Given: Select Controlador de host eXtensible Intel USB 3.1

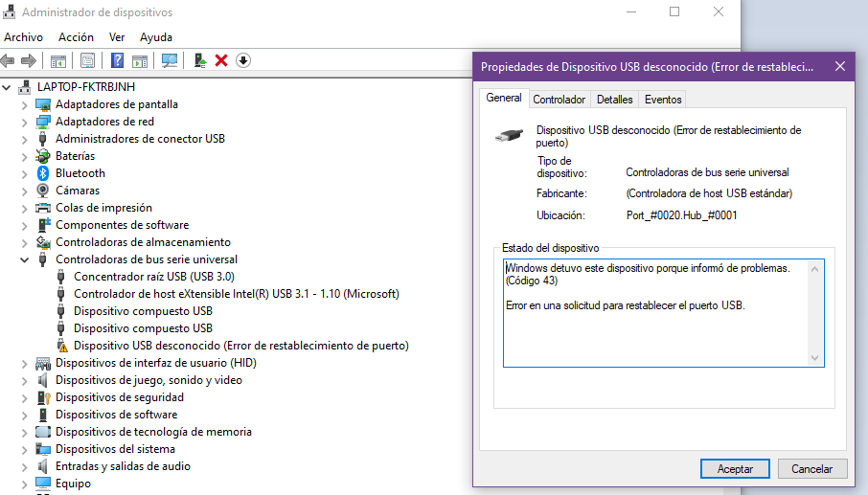Looking at the screenshot, I should (x=237, y=294).
